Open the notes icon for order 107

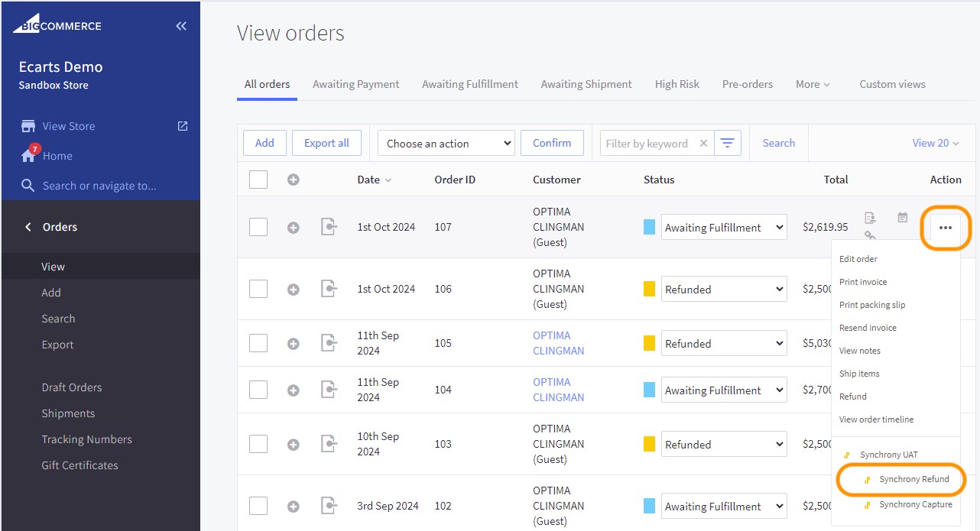pyautogui.click(x=902, y=218)
